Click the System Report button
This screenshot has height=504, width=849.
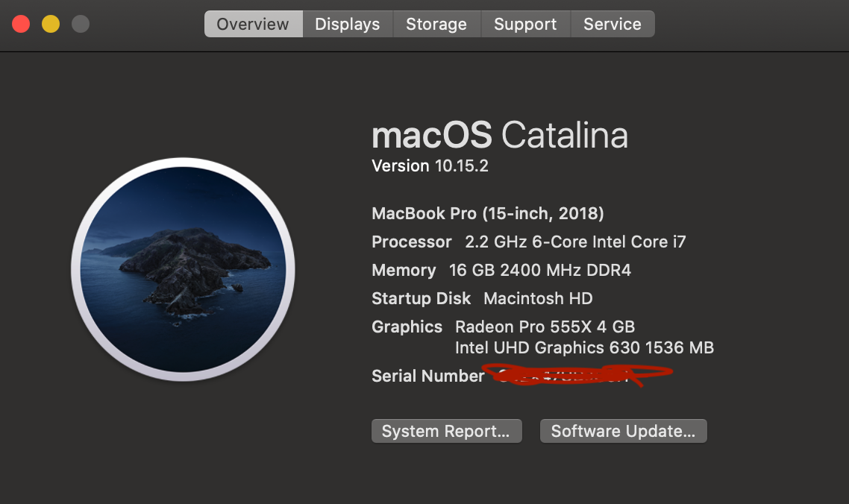[446, 431]
